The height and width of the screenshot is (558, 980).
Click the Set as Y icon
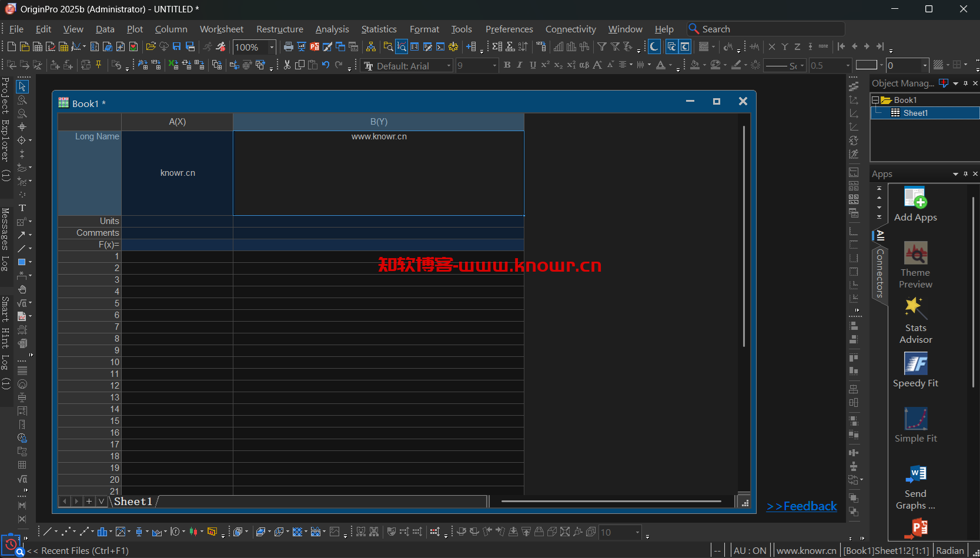(785, 46)
